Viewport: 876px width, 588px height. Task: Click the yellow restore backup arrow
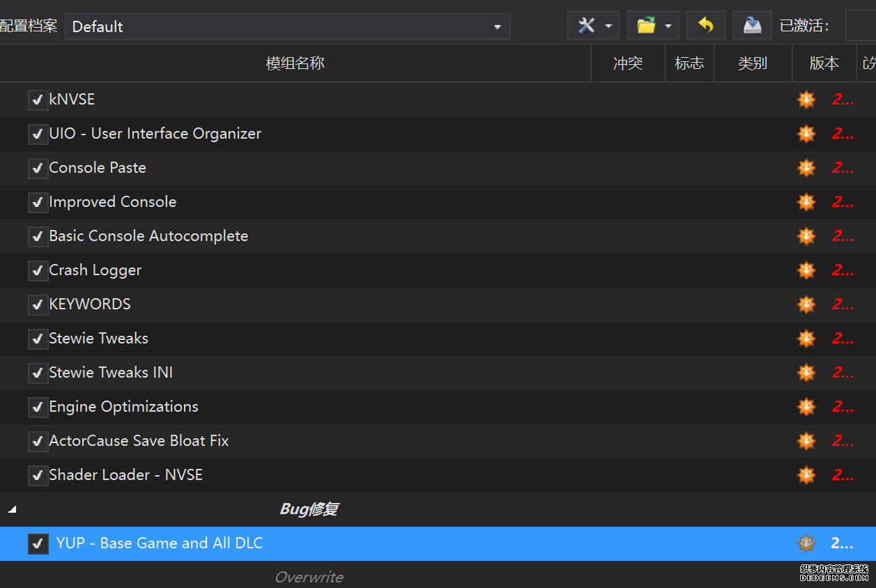pyautogui.click(x=705, y=26)
